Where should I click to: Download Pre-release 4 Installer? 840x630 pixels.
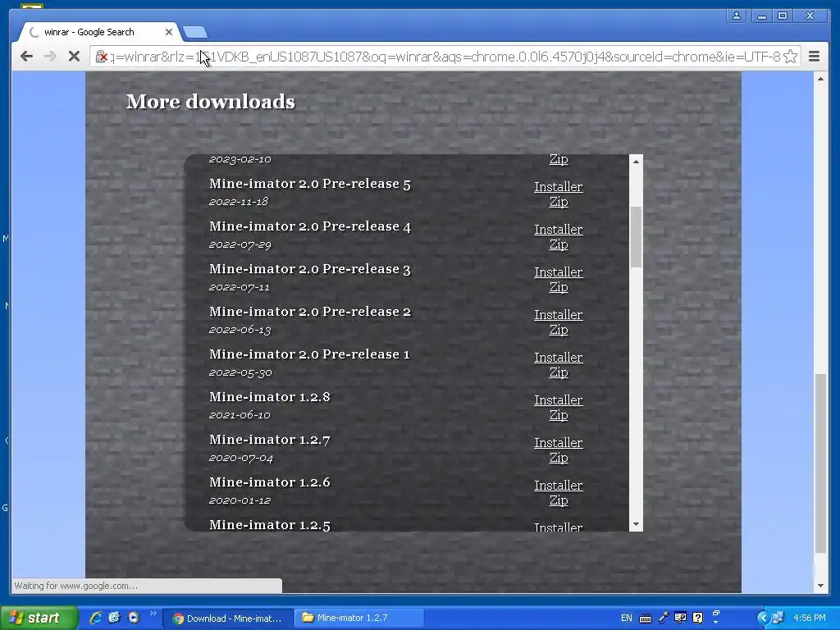(558, 230)
